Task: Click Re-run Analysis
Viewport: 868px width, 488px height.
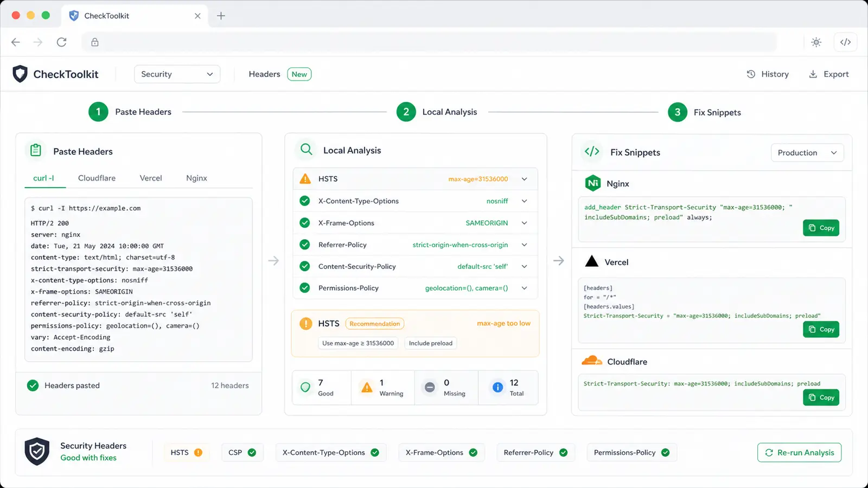Action: (x=799, y=452)
